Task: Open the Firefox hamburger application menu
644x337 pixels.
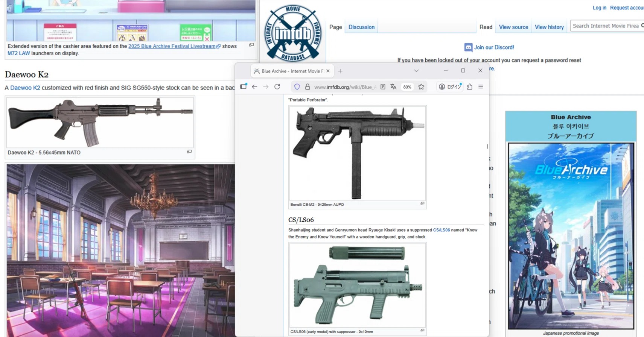Action: coord(481,87)
